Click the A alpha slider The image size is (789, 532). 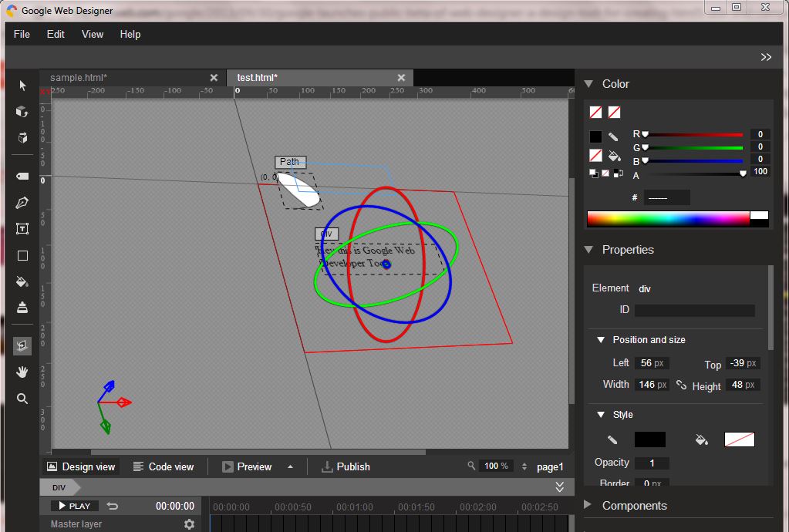(x=693, y=174)
